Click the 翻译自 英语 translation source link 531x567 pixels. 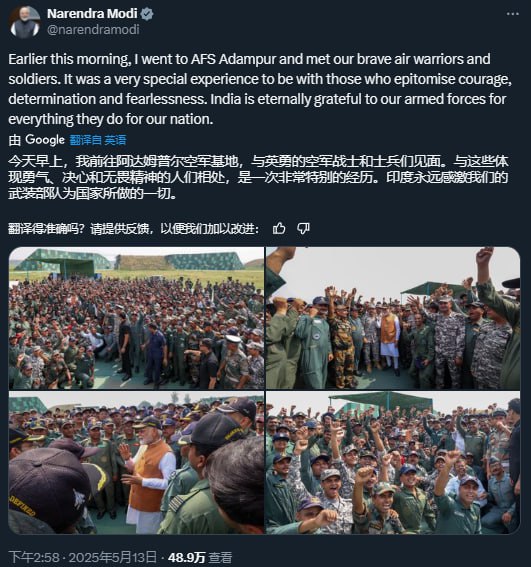[x=98, y=140]
